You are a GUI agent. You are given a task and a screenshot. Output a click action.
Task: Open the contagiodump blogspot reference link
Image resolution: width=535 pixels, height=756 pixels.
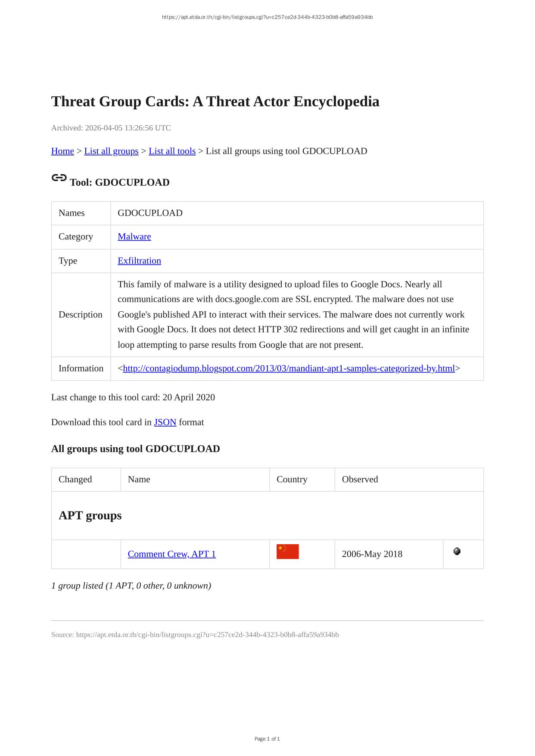(x=289, y=368)
